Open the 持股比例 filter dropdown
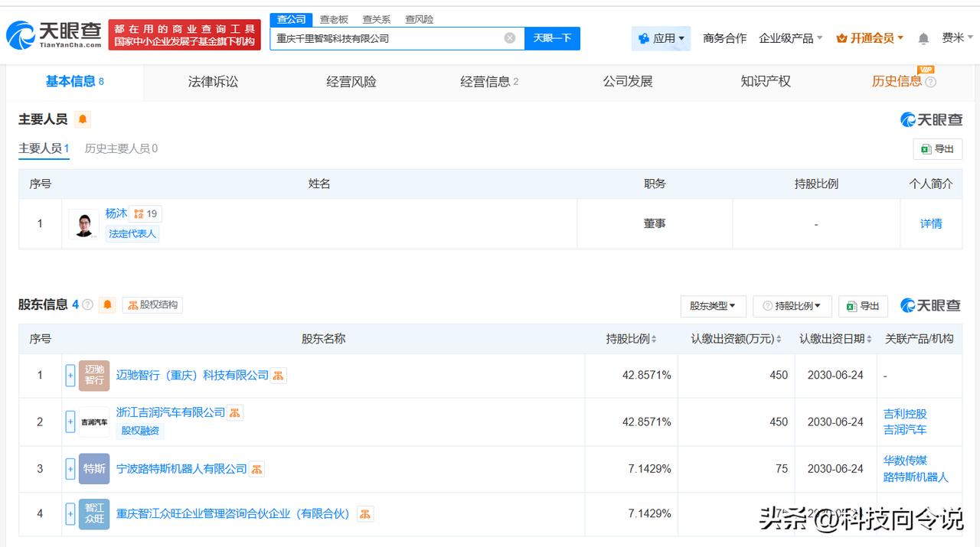The image size is (980, 547). [x=792, y=306]
